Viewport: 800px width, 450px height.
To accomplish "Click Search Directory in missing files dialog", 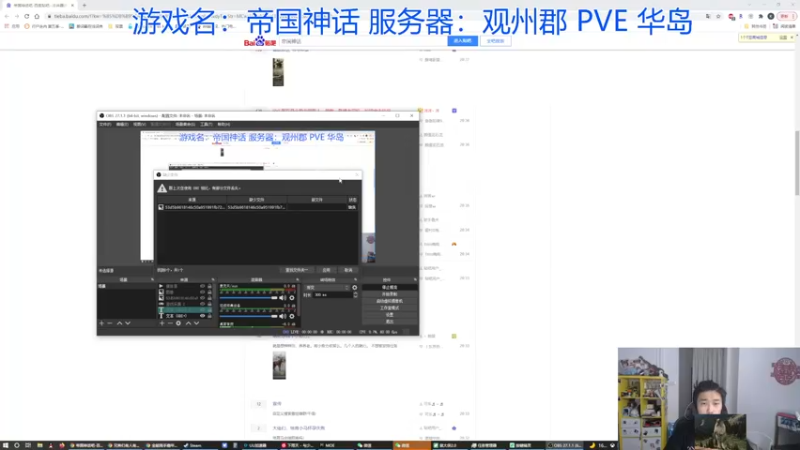I will point(296,270).
